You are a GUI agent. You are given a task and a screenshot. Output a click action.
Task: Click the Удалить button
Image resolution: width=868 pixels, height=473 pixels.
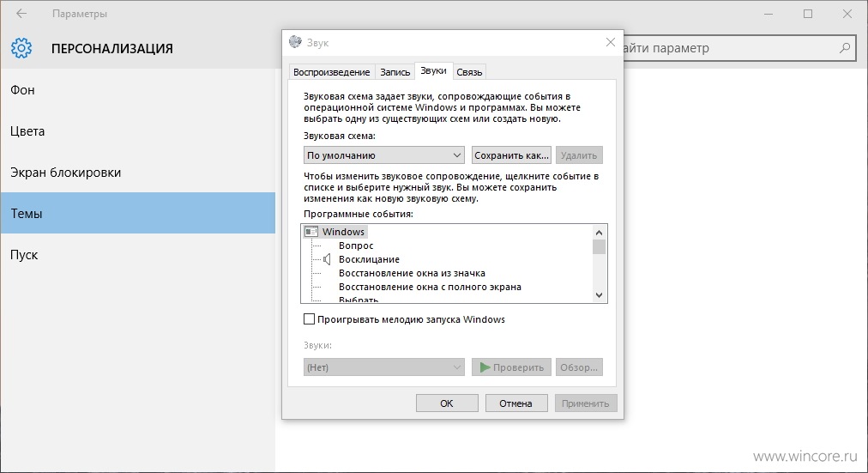click(579, 155)
